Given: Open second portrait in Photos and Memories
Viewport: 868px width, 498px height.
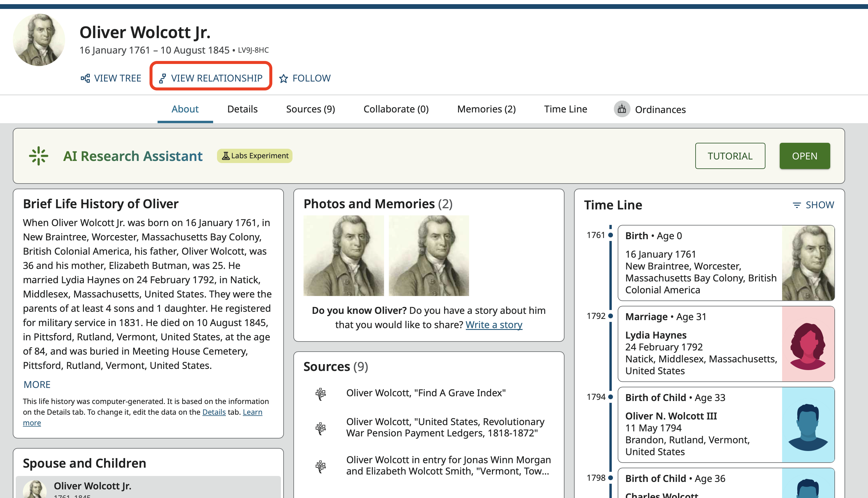Looking at the screenshot, I should [429, 256].
